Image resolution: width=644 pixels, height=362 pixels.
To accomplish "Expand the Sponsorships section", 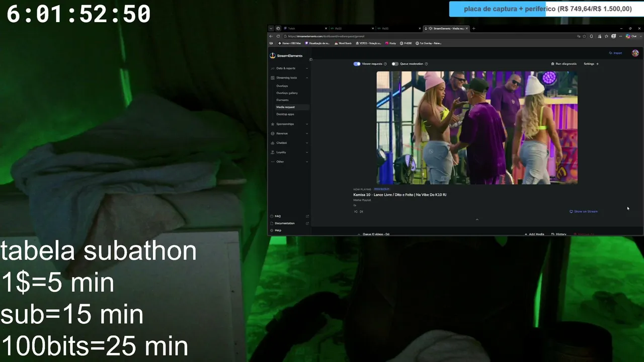I will click(x=307, y=124).
